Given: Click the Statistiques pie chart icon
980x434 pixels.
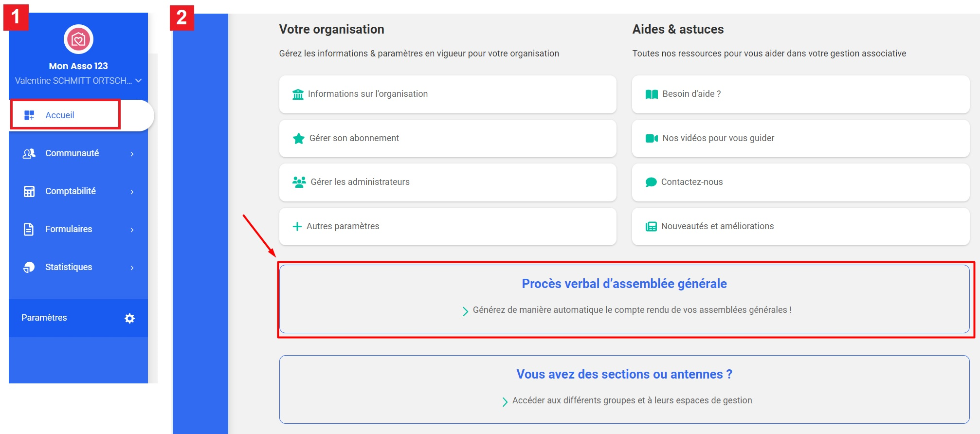Looking at the screenshot, I should [x=29, y=267].
